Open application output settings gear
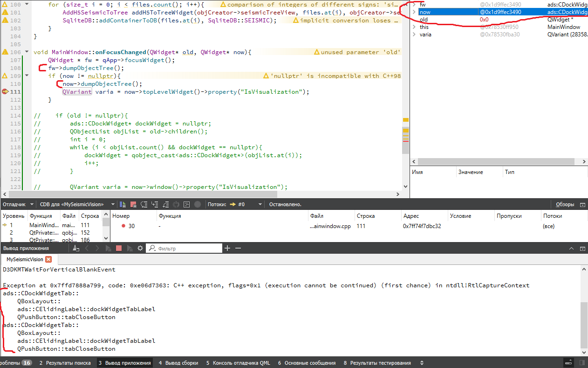The height and width of the screenshot is (368, 588). [140, 249]
